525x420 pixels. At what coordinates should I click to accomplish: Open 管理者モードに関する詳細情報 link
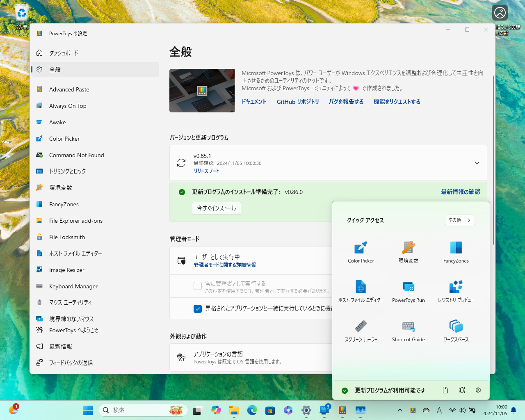click(x=225, y=265)
